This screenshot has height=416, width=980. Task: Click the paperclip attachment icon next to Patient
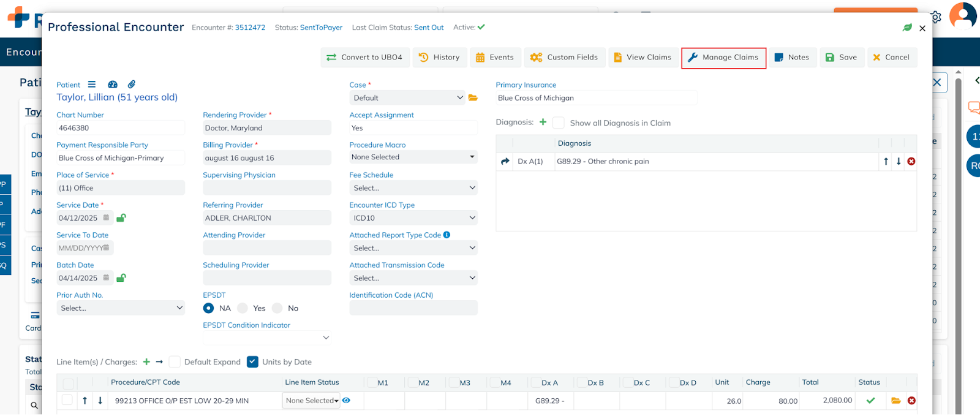click(x=131, y=85)
